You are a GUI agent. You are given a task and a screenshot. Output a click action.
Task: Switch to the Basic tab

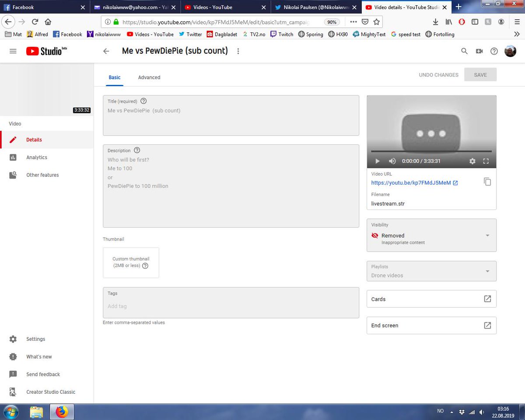coord(115,77)
